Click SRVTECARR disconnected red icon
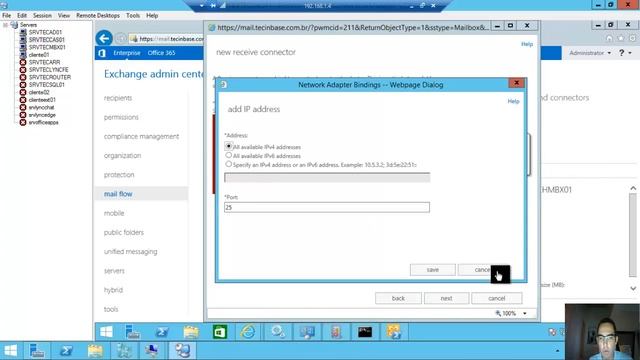 click(x=23, y=62)
